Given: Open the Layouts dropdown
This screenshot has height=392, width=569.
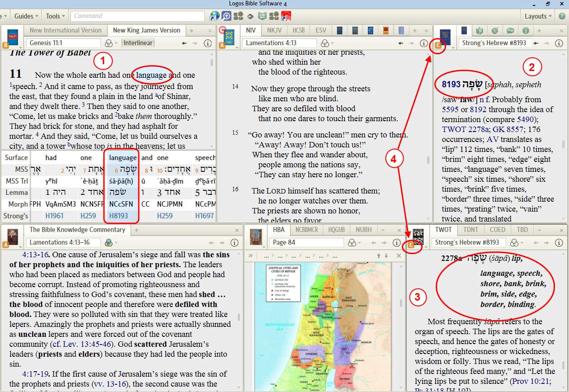Looking at the screenshot, I should click(538, 16).
